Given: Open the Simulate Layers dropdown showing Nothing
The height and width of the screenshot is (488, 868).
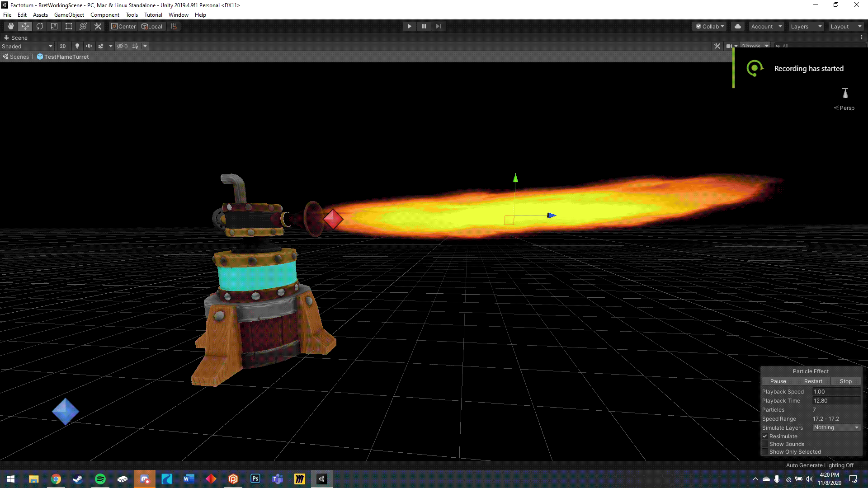Looking at the screenshot, I should tap(836, 427).
